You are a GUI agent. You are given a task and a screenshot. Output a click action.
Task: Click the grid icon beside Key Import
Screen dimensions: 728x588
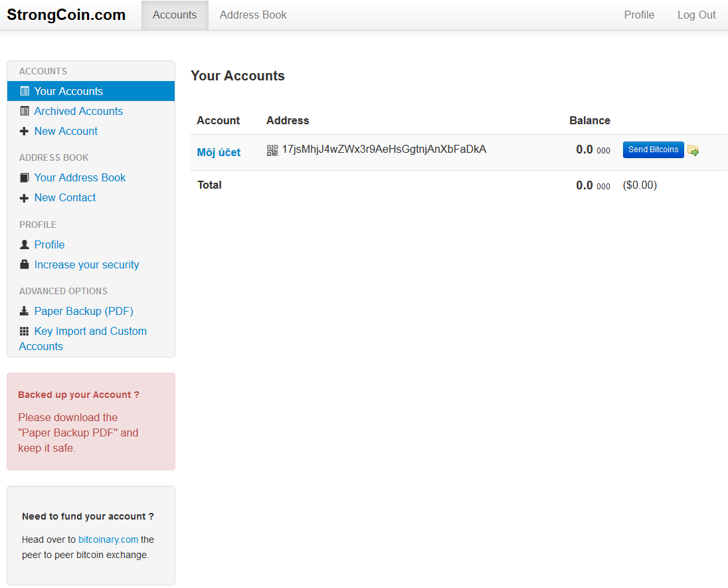click(24, 331)
